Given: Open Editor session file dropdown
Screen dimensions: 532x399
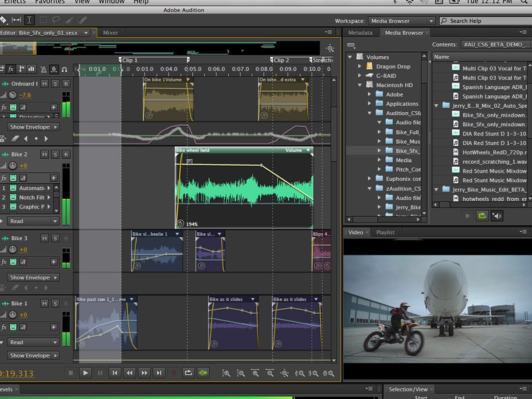Looking at the screenshot, I should (x=86, y=33).
